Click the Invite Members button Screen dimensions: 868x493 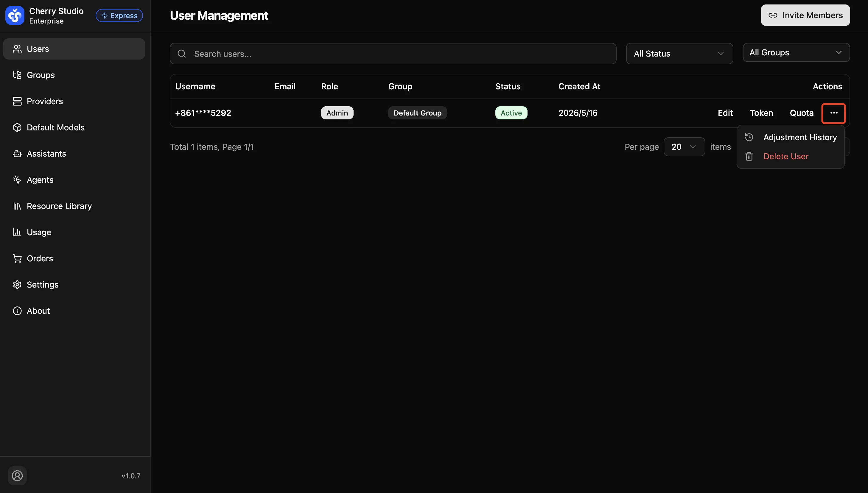point(805,15)
